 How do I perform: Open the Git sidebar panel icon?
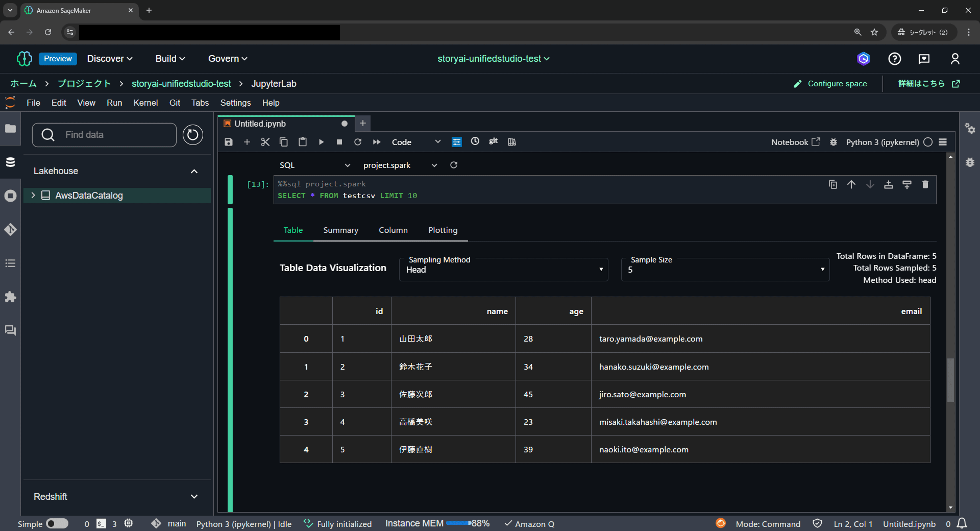click(10, 229)
